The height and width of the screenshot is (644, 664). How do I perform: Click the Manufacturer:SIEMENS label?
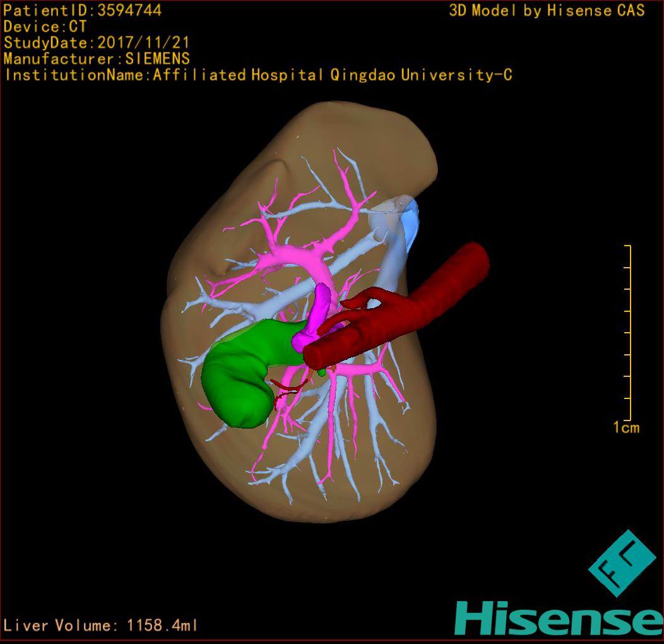coord(97,59)
